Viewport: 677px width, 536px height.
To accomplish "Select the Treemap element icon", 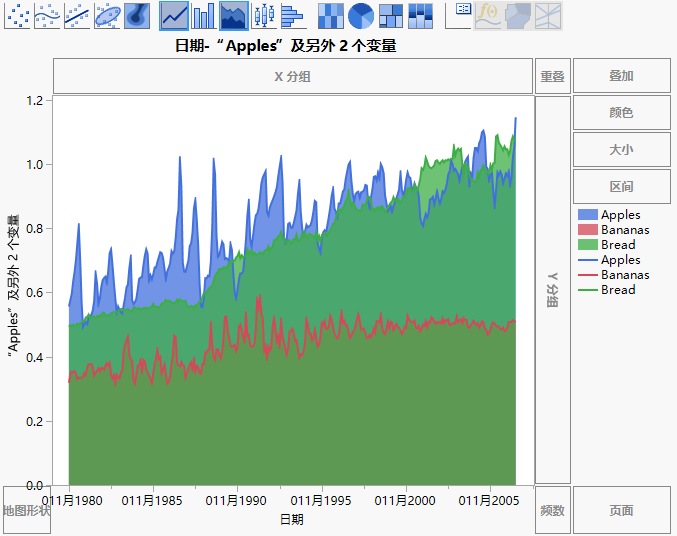I will 391,15.
